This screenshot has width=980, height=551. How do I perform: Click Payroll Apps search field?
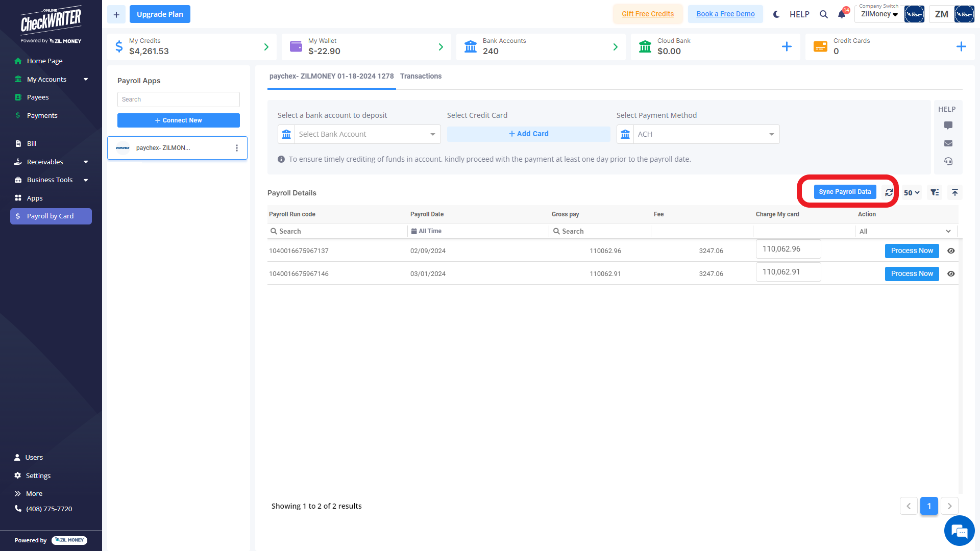coord(179,99)
